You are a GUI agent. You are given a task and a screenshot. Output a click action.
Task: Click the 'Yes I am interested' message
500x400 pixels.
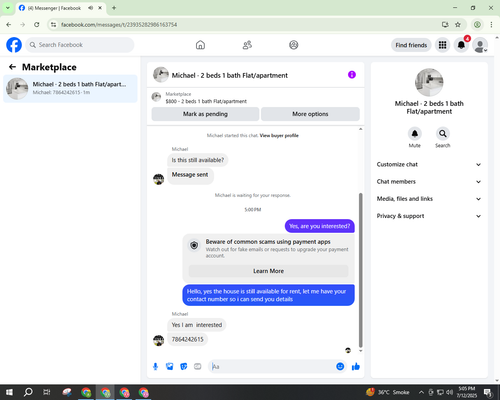click(197, 325)
